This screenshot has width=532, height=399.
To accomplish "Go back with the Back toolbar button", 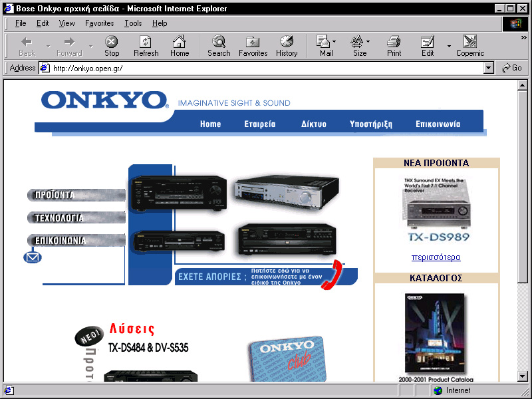I will point(27,46).
